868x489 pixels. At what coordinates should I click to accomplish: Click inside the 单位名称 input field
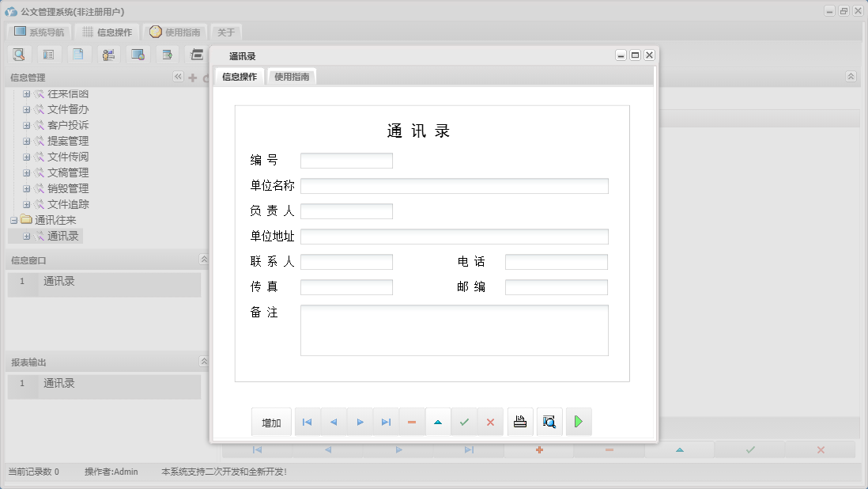[x=454, y=186]
